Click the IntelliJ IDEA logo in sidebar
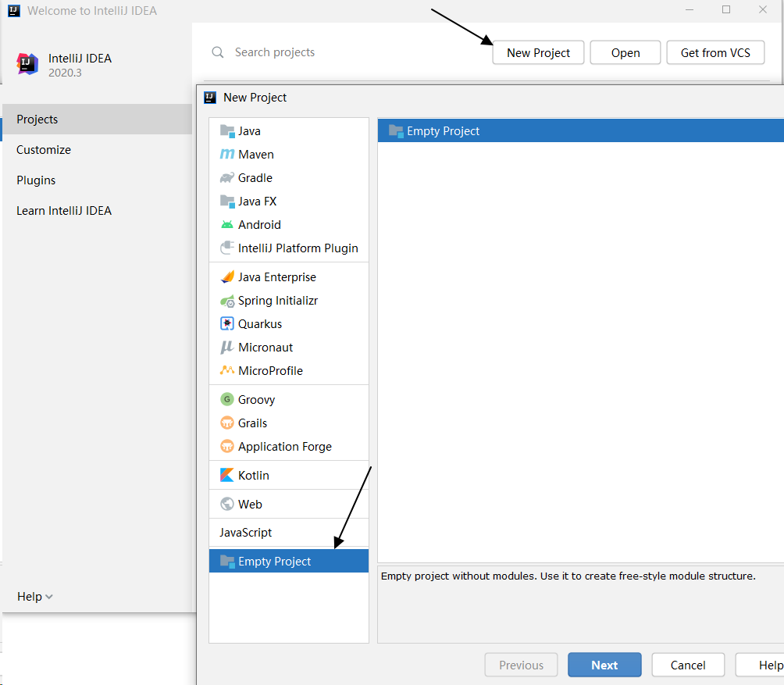The image size is (784, 685). tap(27, 64)
